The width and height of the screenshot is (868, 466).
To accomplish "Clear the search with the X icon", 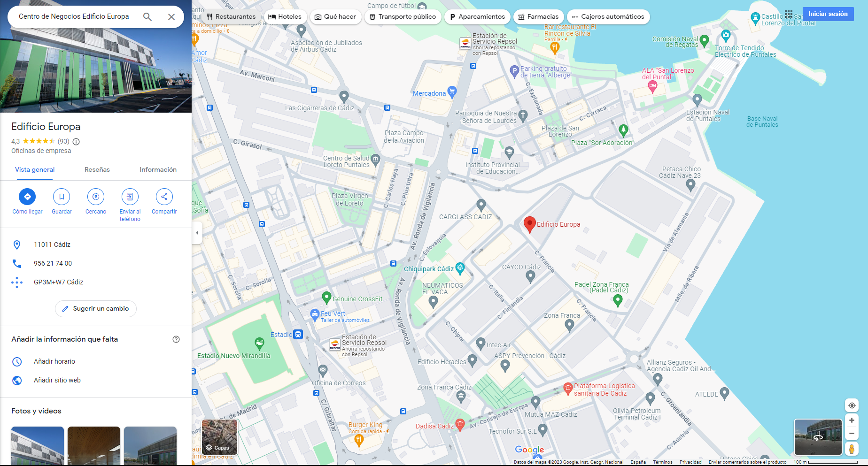I will click(x=171, y=17).
